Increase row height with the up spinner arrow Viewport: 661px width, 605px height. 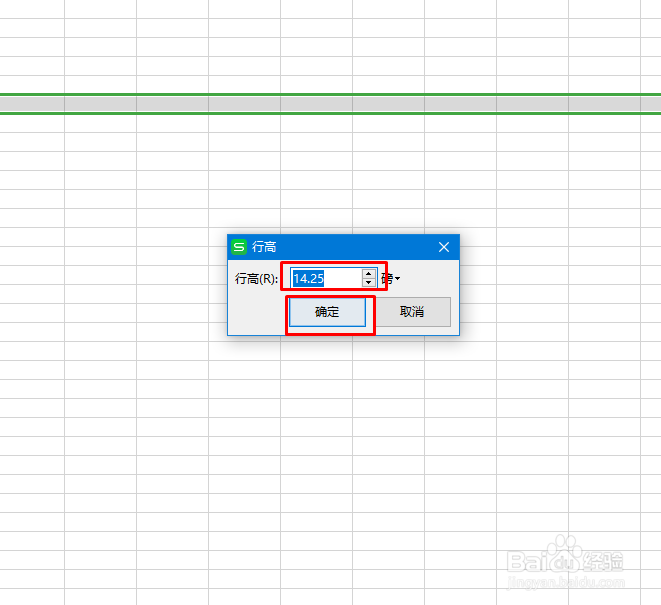(369, 274)
